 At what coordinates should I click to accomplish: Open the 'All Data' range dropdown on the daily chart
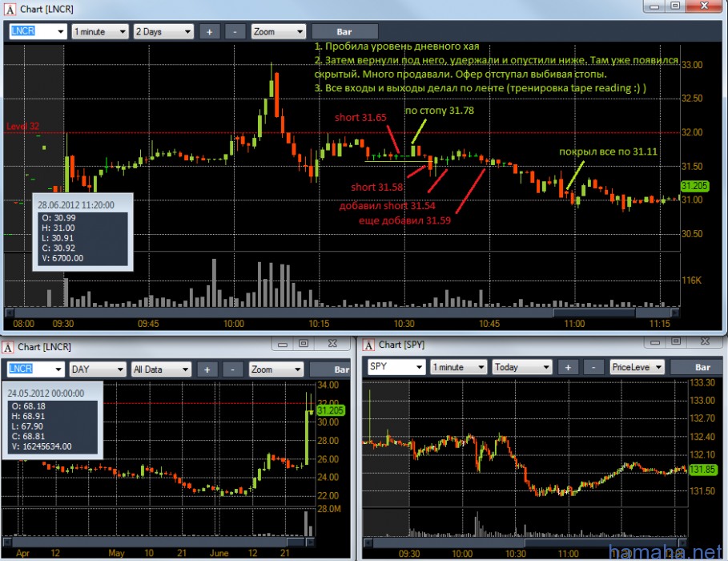(x=161, y=369)
